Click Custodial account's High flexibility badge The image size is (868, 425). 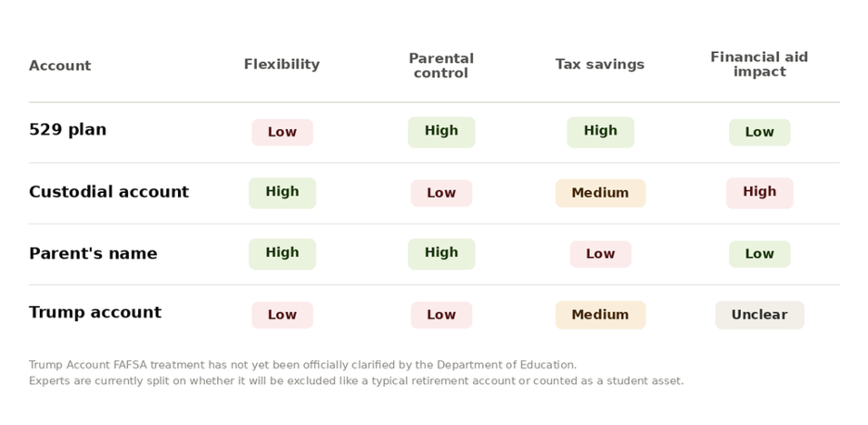tap(282, 193)
